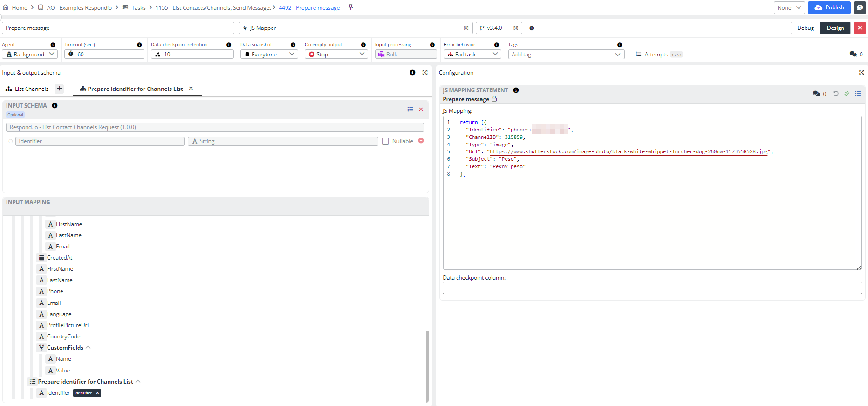
Task: Switch to the List Channels tab
Action: pyautogui.click(x=31, y=89)
